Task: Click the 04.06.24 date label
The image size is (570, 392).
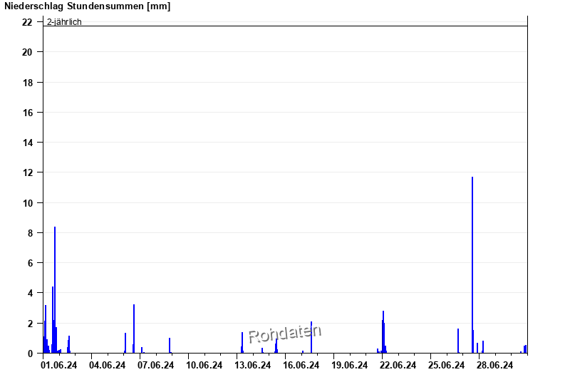Action: pyautogui.click(x=107, y=366)
